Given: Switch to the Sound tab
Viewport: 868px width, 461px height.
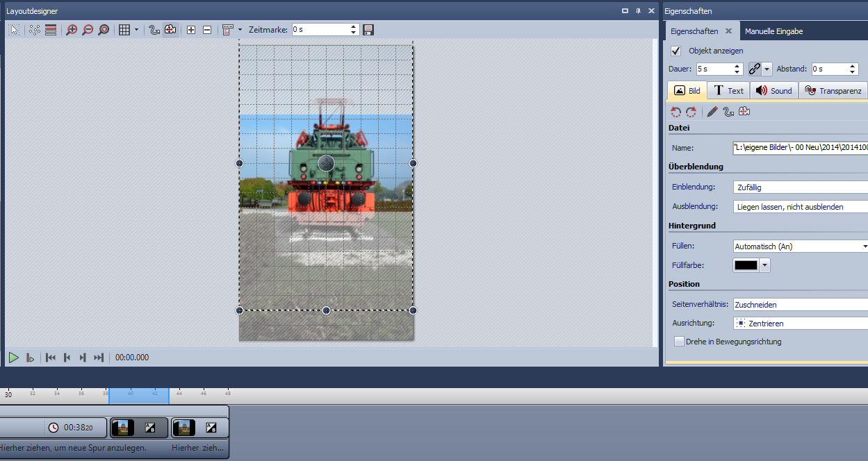Looking at the screenshot, I should pyautogui.click(x=773, y=91).
